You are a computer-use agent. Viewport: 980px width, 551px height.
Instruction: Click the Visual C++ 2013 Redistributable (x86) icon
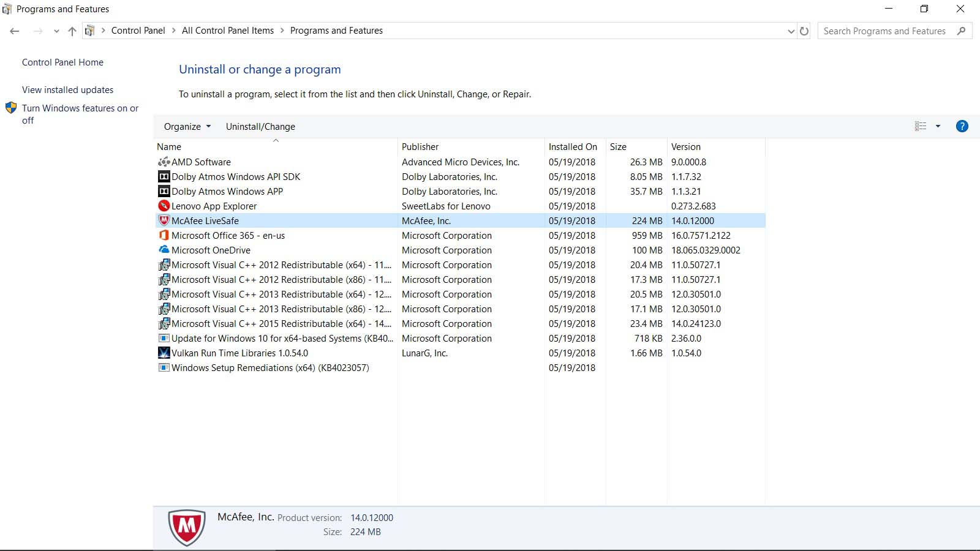(x=164, y=309)
